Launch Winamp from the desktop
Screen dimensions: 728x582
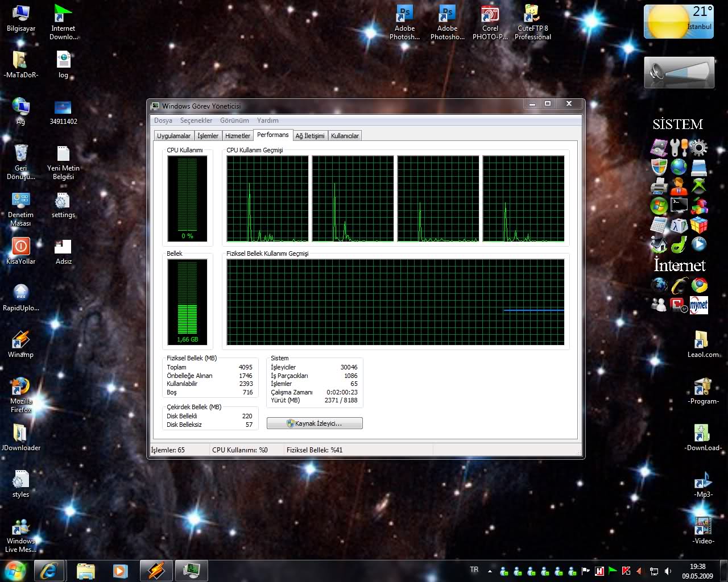pos(20,344)
